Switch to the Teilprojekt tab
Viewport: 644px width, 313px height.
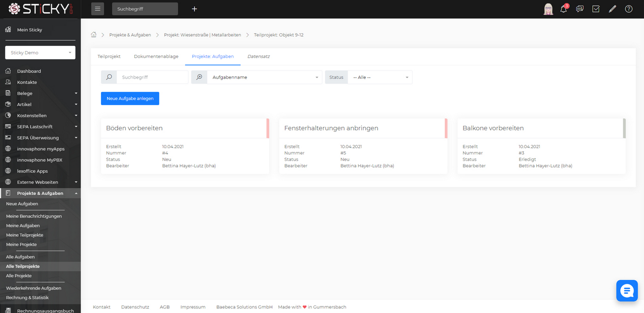[x=109, y=56]
